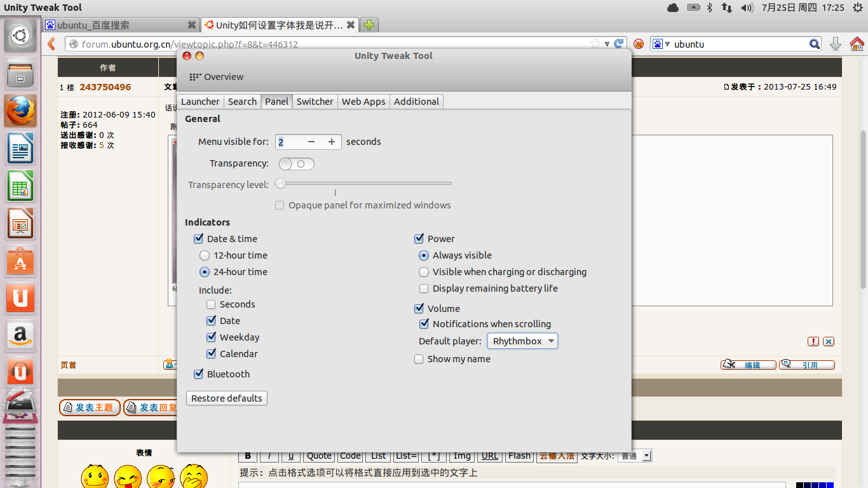Click the 发表主题 new topic button
The image size is (868, 488).
click(90, 407)
